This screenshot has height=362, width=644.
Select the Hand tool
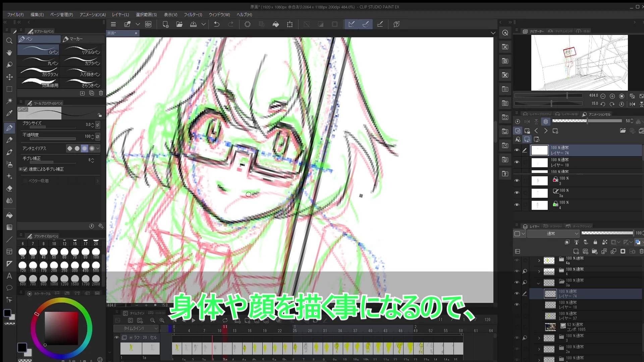coord(9,53)
